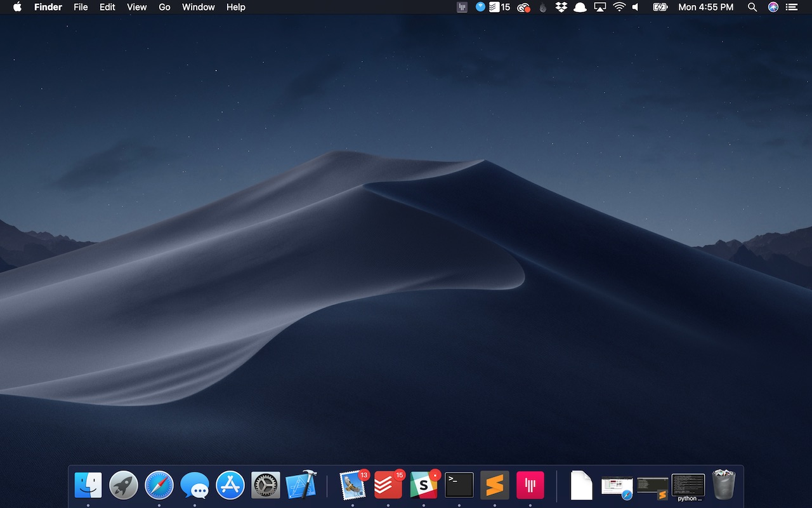Open the Creative Cloud menu bar icon
The height and width of the screenshot is (508, 812).
[x=523, y=7]
